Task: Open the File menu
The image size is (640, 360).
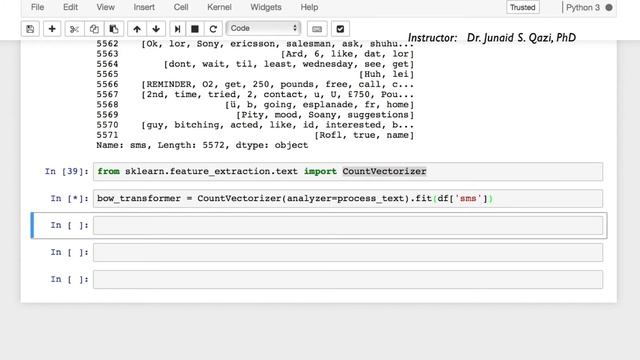Action: coord(38,7)
